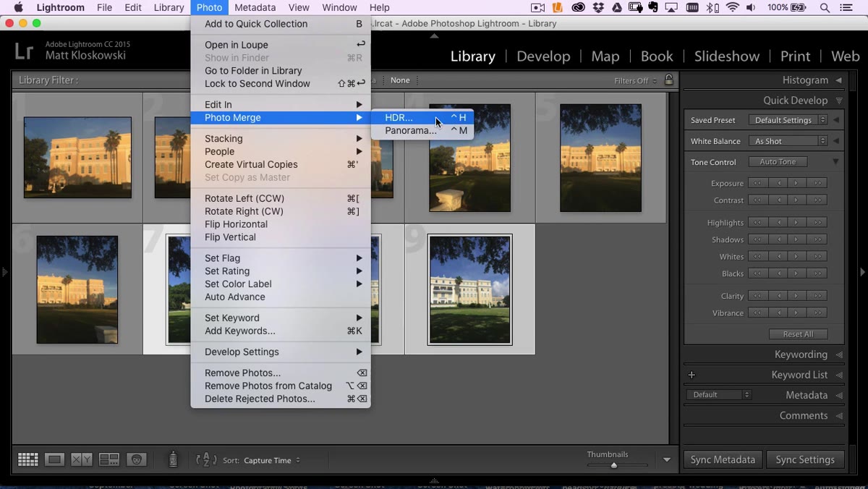The width and height of the screenshot is (868, 489).
Task: Open Survey view icon
Action: (x=109, y=459)
